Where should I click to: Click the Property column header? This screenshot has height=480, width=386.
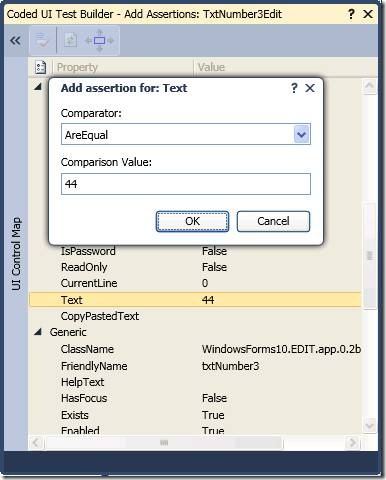[123, 67]
